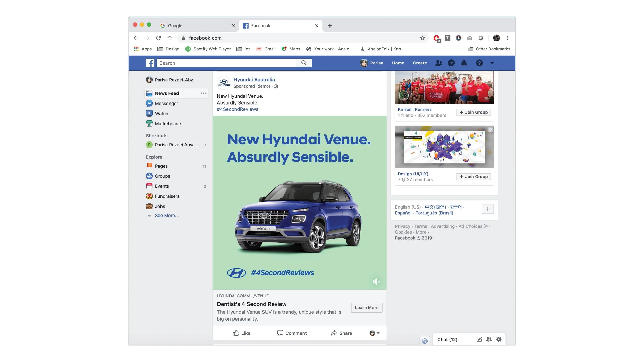Image resolution: width=644 pixels, height=362 pixels.
Task: Click Learn More on Hyundai ad
Action: [x=367, y=308]
